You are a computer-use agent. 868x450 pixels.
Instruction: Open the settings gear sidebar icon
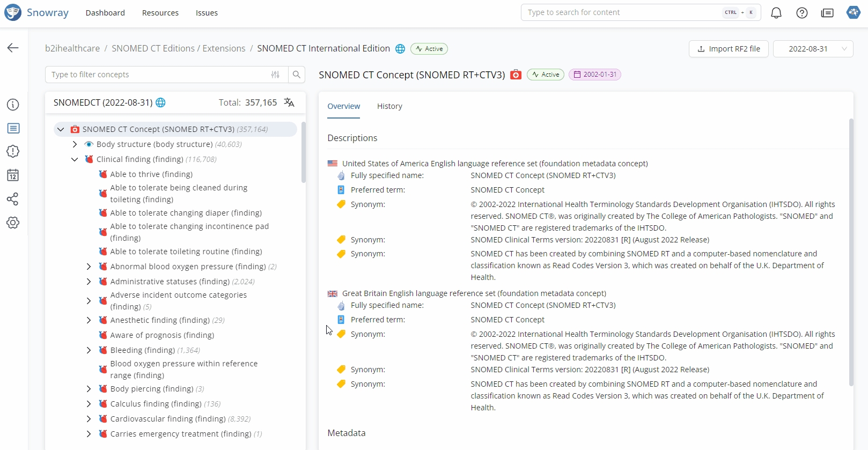coord(13,223)
